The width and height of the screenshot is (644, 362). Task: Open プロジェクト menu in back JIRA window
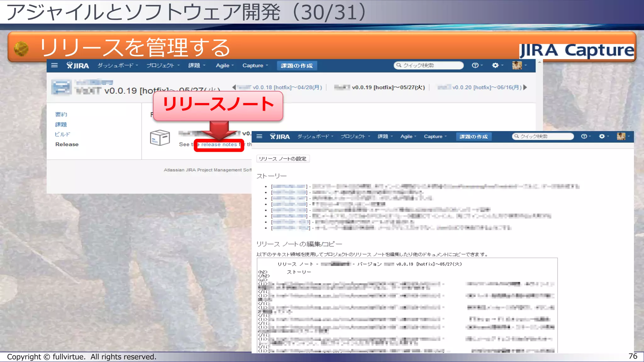tap(163, 65)
